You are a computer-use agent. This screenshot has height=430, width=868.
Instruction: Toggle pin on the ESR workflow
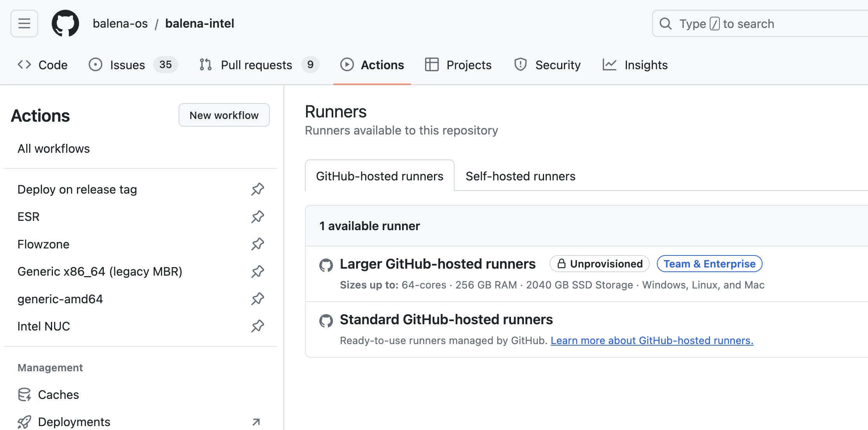click(x=257, y=217)
